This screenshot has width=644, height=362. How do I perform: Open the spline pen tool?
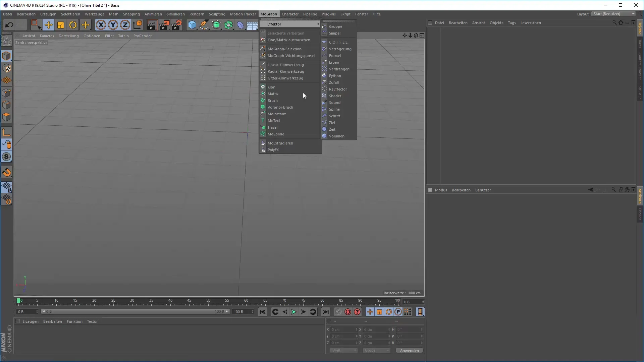pyautogui.click(x=204, y=25)
